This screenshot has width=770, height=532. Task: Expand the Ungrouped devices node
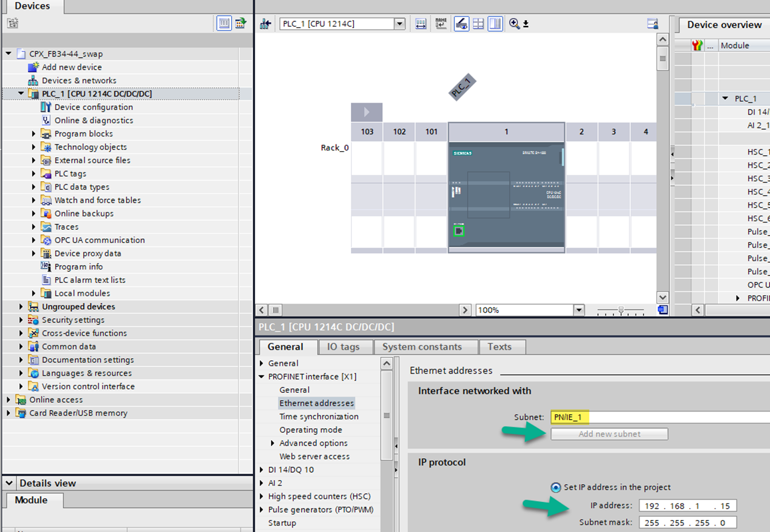[x=21, y=306]
